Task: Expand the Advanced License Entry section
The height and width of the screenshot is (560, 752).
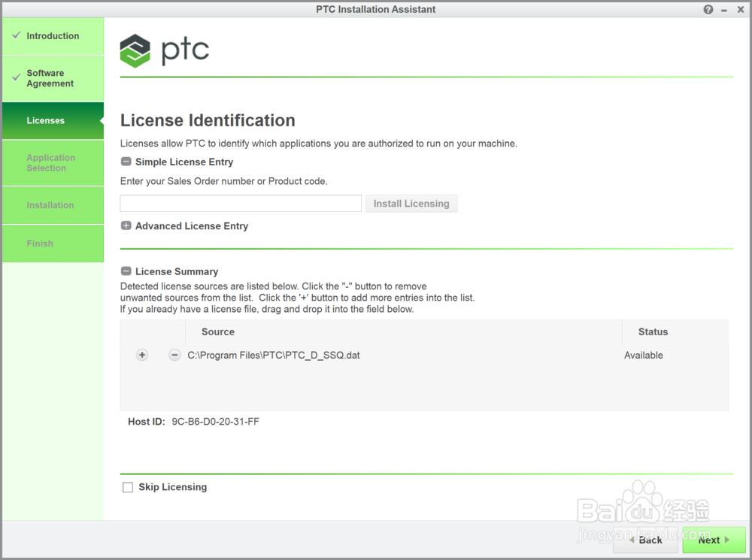Action: 126,226
